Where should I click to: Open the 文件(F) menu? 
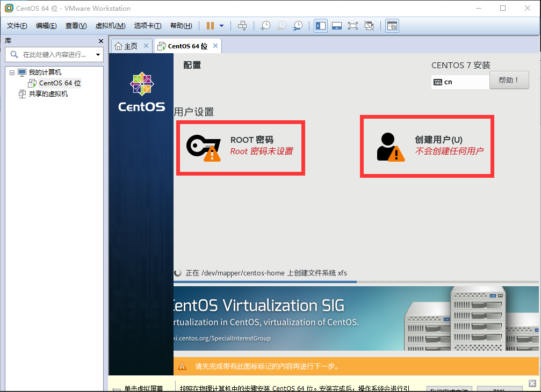coord(17,26)
